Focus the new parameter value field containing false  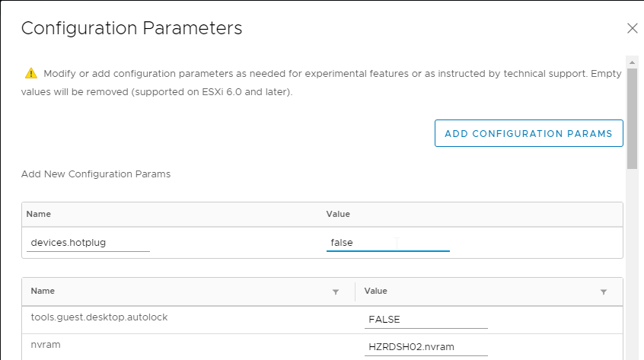[x=388, y=243]
